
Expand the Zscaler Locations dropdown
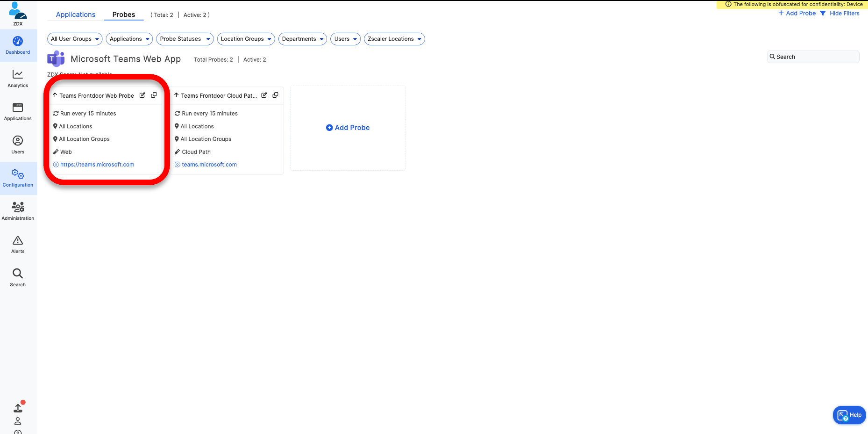click(x=395, y=39)
